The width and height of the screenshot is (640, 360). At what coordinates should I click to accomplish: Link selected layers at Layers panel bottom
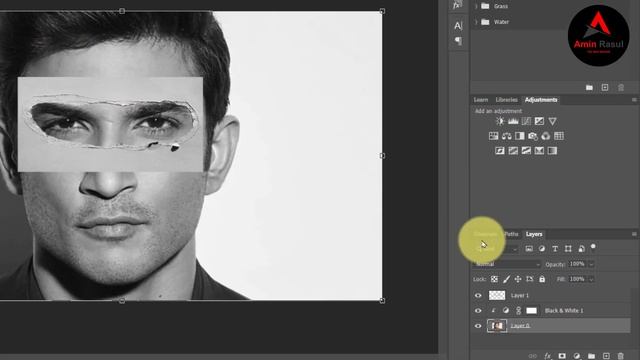click(533, 356)
